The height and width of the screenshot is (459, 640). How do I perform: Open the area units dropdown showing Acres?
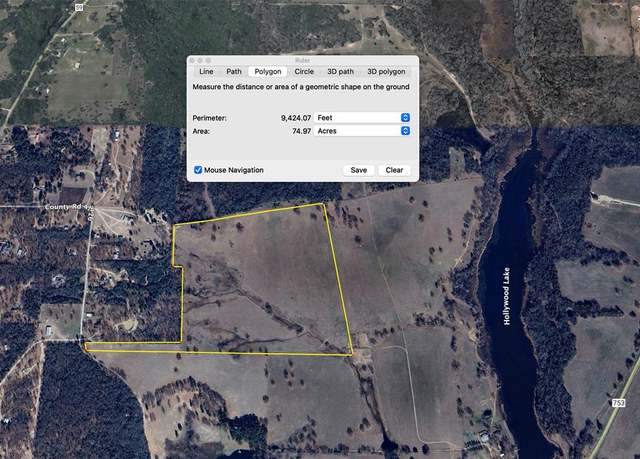coord(362,131)
